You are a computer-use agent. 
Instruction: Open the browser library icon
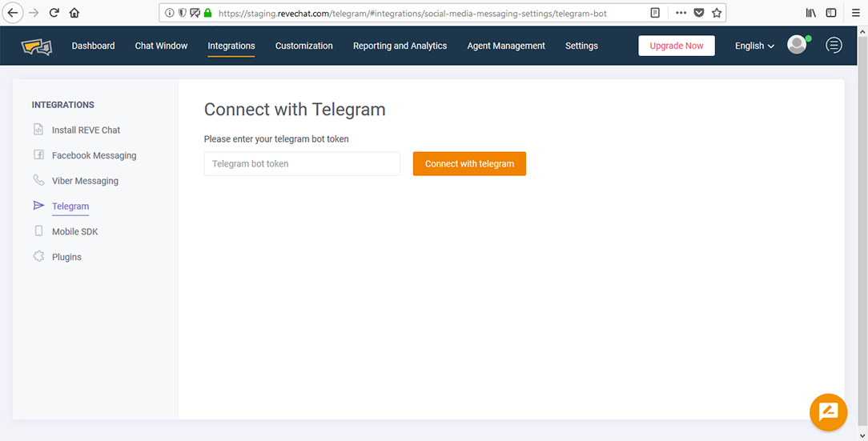pos(811,13)
